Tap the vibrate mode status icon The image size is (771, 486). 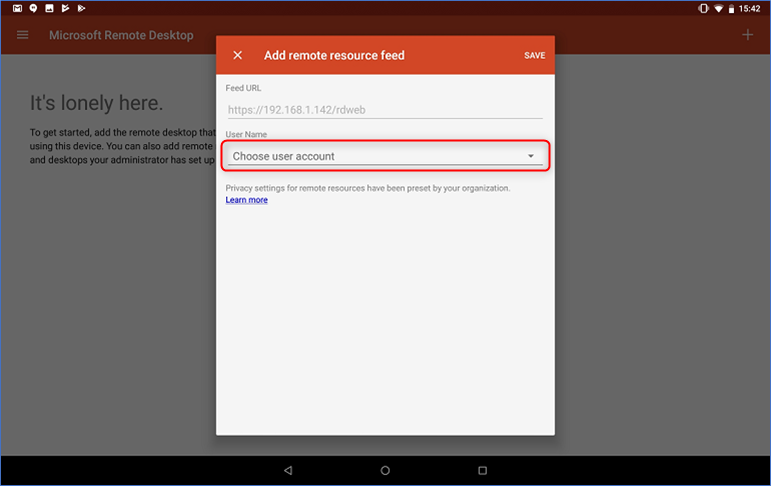point(704,8)
